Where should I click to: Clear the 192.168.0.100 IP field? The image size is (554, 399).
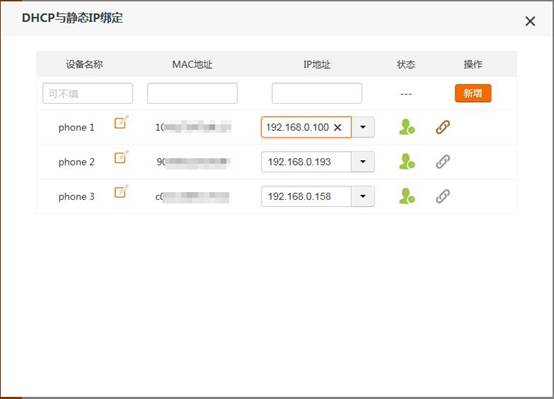click(337, 127)
